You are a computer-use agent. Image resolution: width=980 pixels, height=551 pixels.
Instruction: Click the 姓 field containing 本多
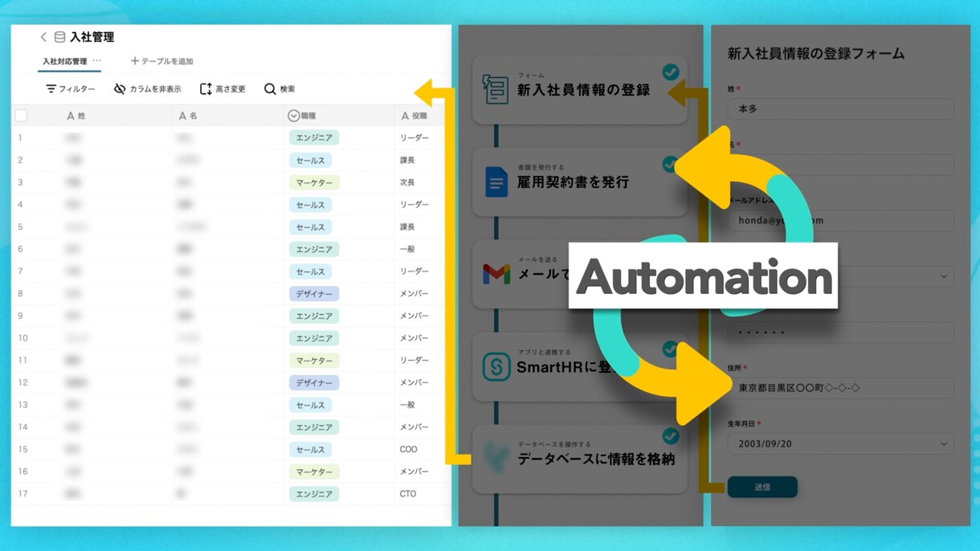click(841, 109)
